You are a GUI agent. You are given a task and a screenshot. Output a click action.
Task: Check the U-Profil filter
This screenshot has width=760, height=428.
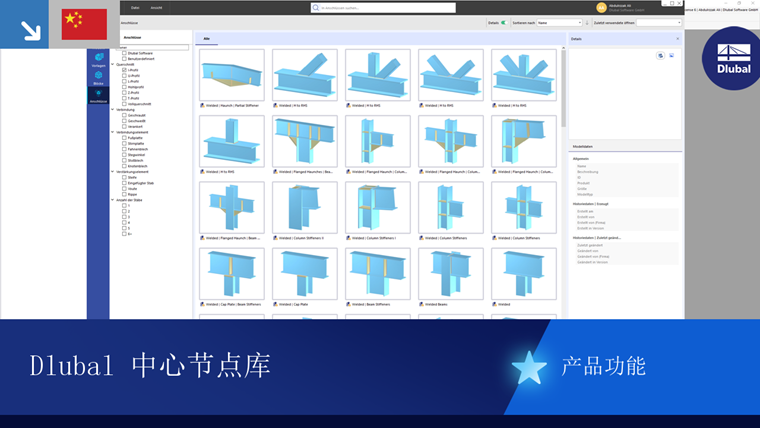[x=124, y=76]
